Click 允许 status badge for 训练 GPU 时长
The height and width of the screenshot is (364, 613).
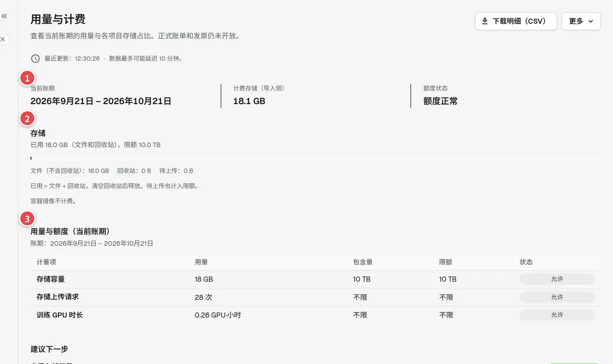(x=557, y=315)
